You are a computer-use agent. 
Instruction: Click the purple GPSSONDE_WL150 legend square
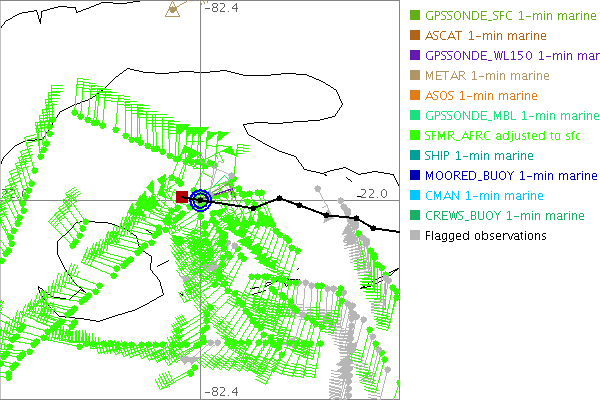tap(415, 56)
